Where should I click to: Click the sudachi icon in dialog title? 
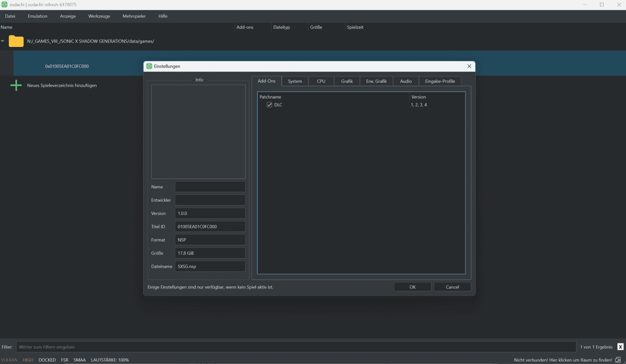pyautogui.click(x=149, y=66)
